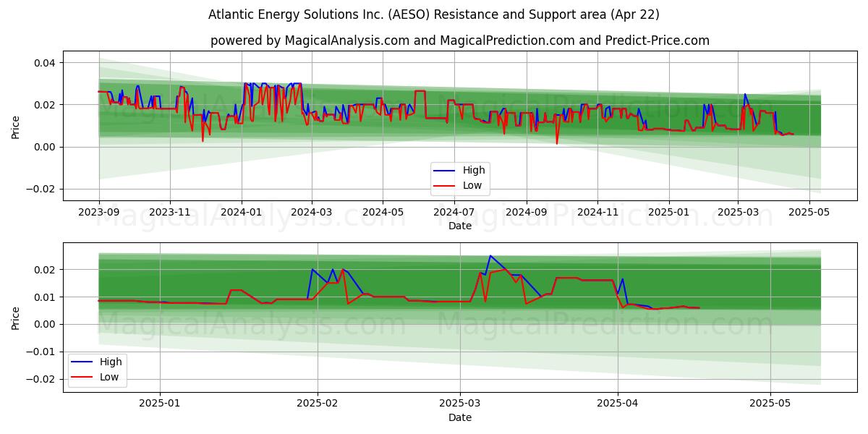Image resolution: width=868 pixels, height=434 pixels.
Task: Click the '2024-07' tick label
Action: coord(454,212)
